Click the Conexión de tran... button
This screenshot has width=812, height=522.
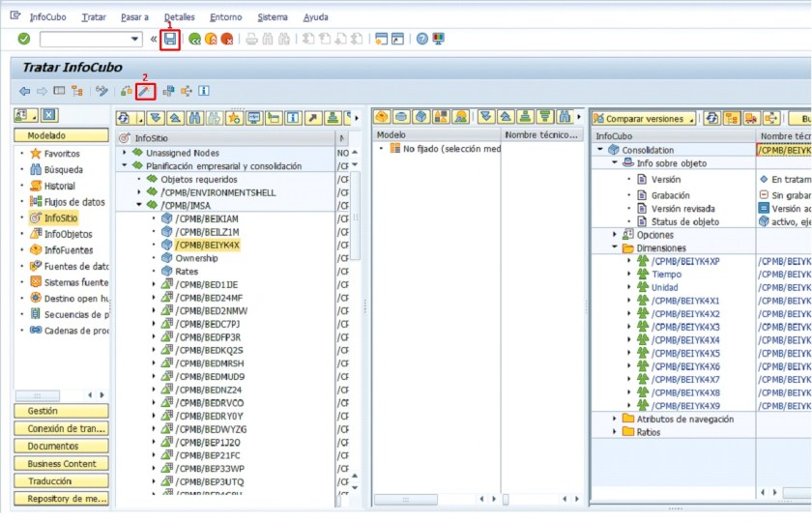point(61,429)
